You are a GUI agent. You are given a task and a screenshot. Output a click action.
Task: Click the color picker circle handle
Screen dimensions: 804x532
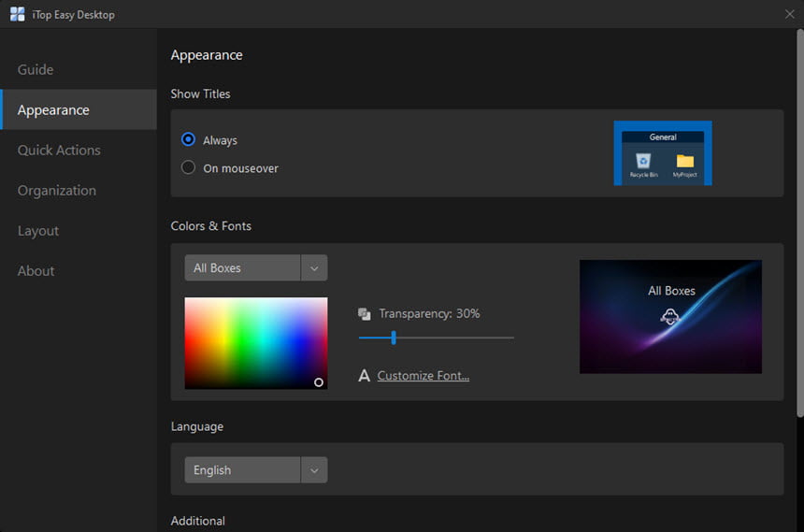click(x=319, y=382)
